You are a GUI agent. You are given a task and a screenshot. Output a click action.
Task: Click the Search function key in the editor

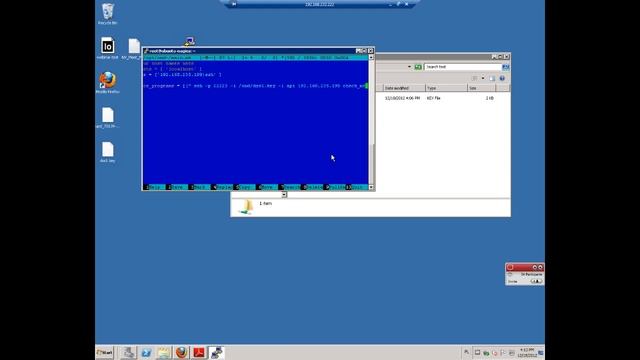pyautogui.click(x=289, y=187)
